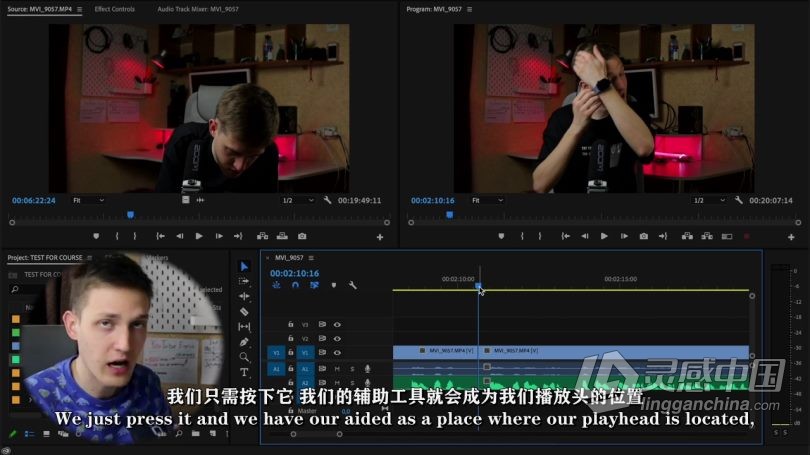
Task: Open timeline display settings wrench
Action: pos(352,285)
